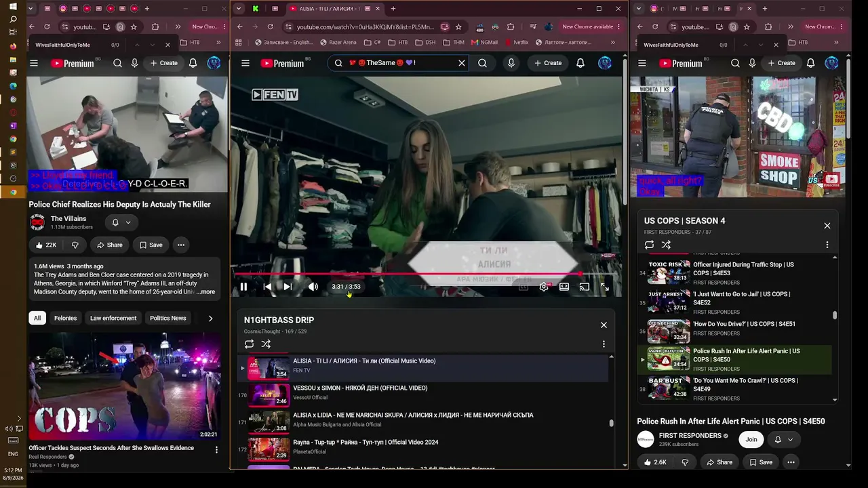Skip to next video in middle player

288,287
